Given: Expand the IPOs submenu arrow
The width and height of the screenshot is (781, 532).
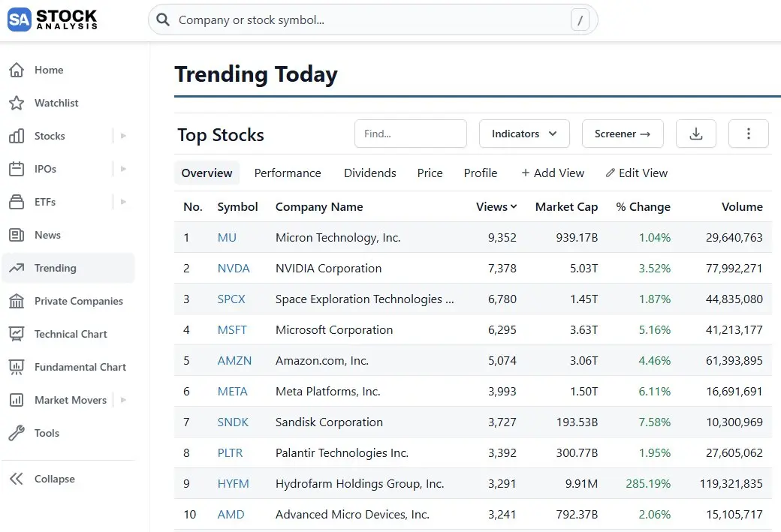Looking at the screenshot, I should pyautogui.click(x=123, y=169).
